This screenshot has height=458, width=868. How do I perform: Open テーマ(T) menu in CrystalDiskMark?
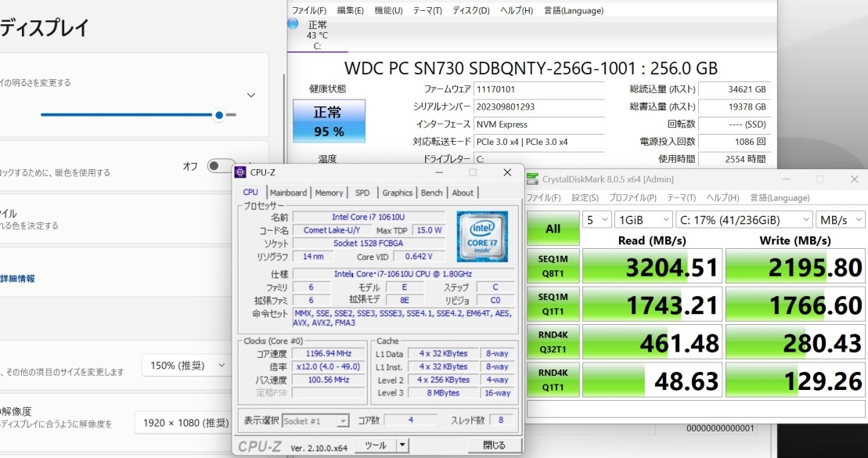click(682, 198)
